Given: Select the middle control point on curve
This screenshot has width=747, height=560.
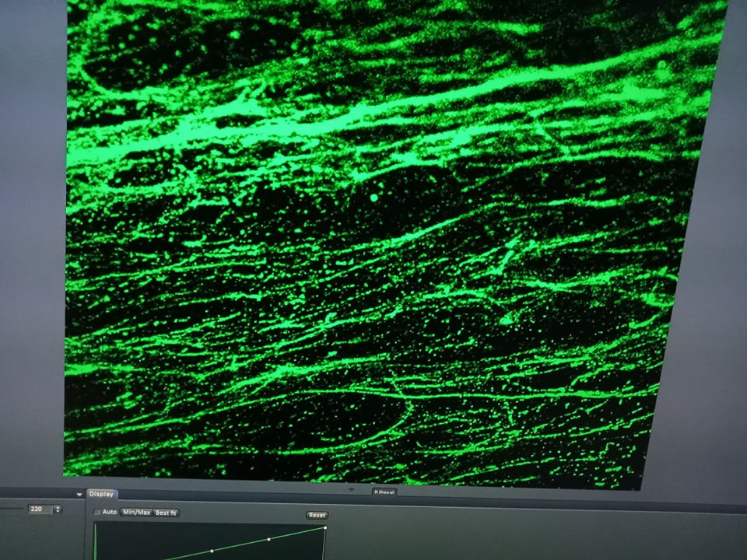Looking at the screenshot, I should [268, 539].
